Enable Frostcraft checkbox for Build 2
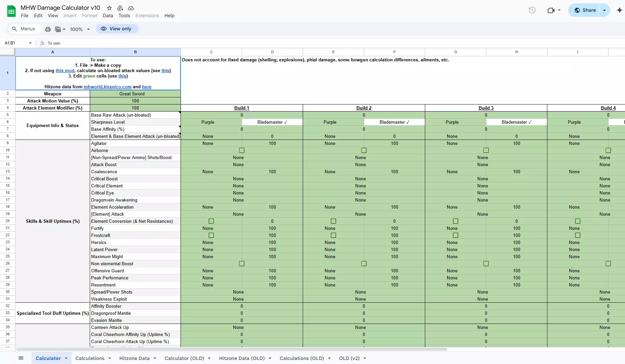The height and width of the screenshot is (364, 625). [333, 235]
